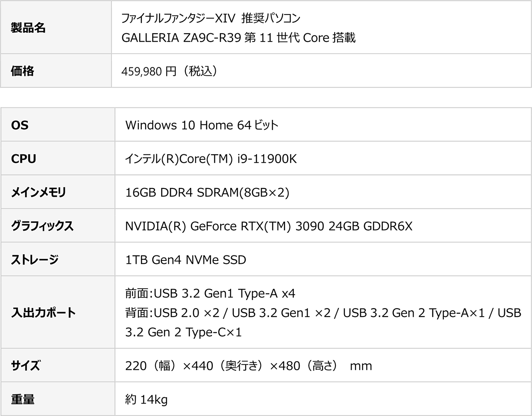Viewport: 532px width, 416px height.
Task: Select the Windows 10 Home 64ビット text
Action: pyautogui.click(x=202, y=125)
